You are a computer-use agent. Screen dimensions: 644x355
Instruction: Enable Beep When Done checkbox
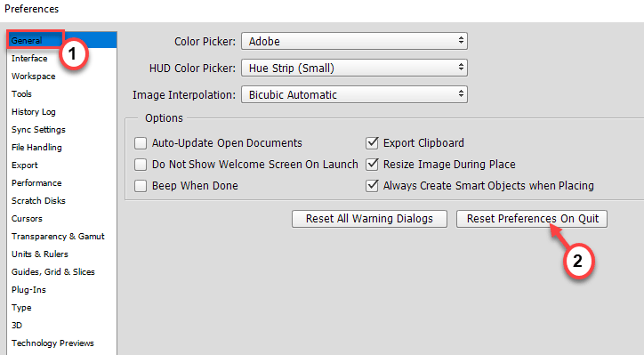(x=141, y=186)
